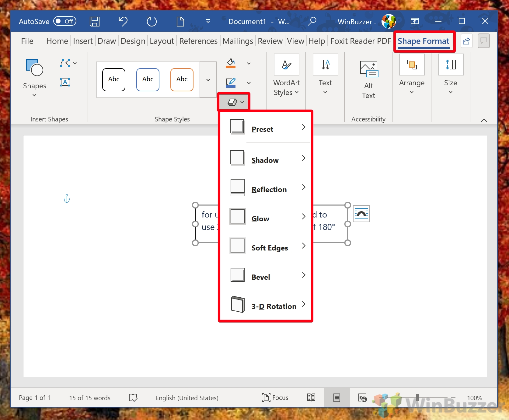
Task: Open WordArt Styles dropdown
Action: 287,76
